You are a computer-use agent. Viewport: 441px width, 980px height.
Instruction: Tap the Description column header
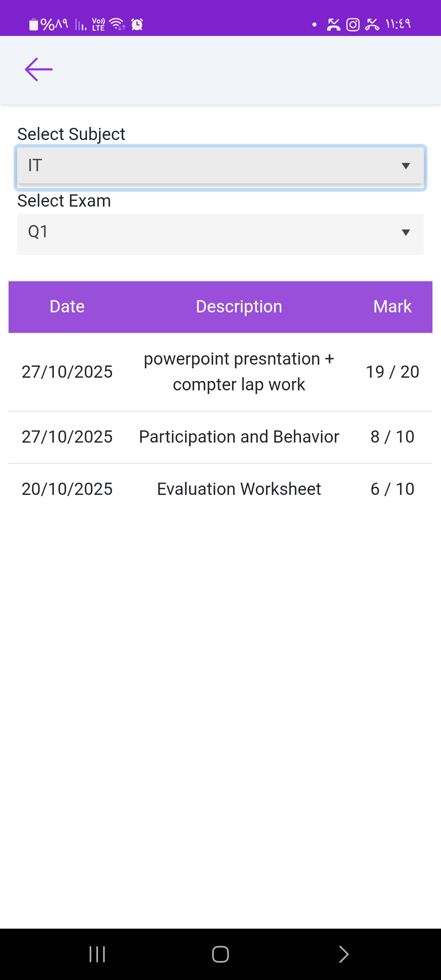[239, 307]
